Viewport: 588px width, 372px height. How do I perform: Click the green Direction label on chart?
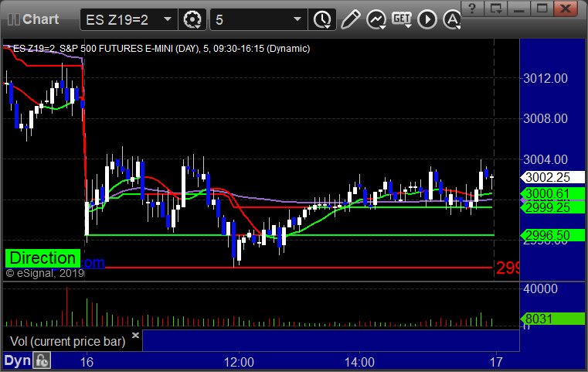coord(42,258)
